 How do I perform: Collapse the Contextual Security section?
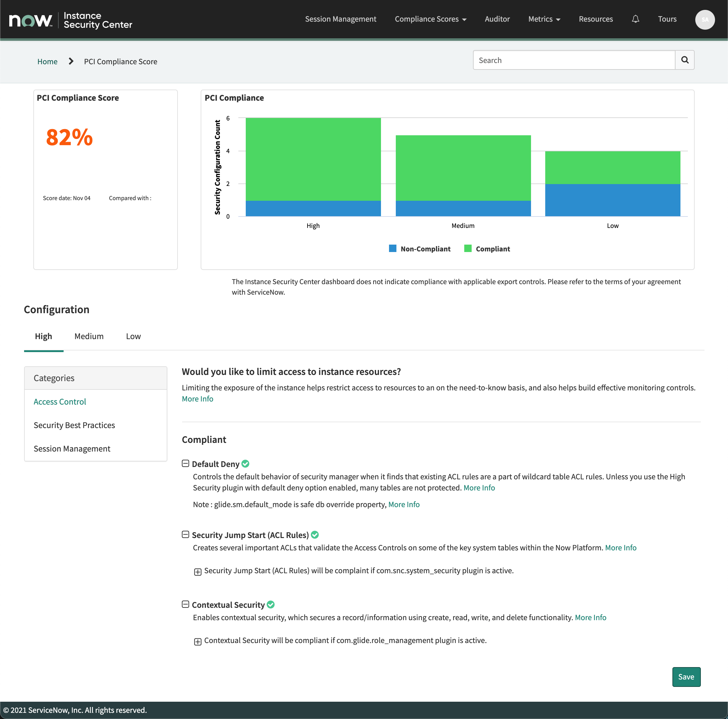pos(185,604)
